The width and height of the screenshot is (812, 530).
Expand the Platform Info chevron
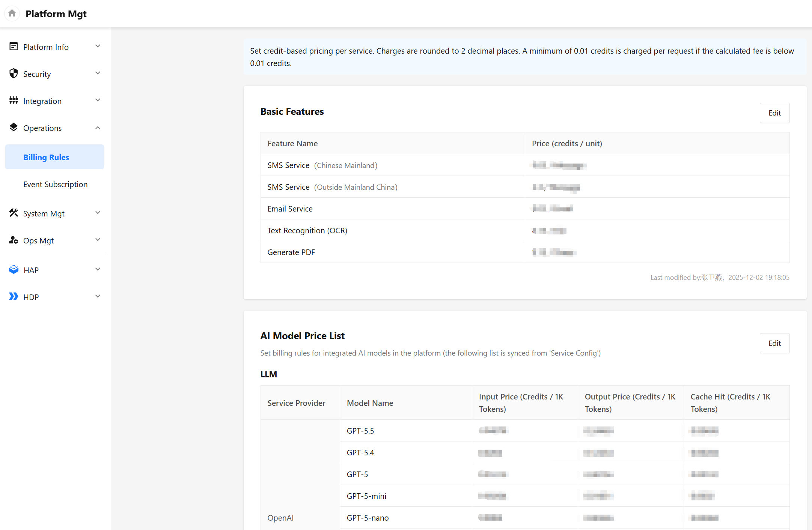[x=98, y=46]
